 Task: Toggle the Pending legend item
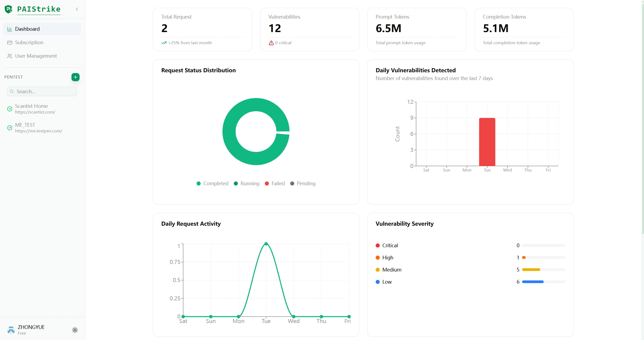(303, 184)
